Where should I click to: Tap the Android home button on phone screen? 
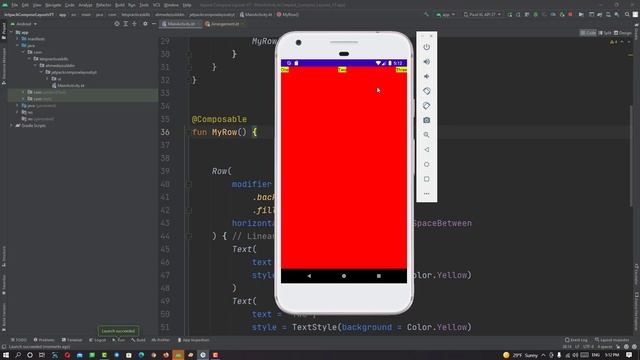point(344,276)
